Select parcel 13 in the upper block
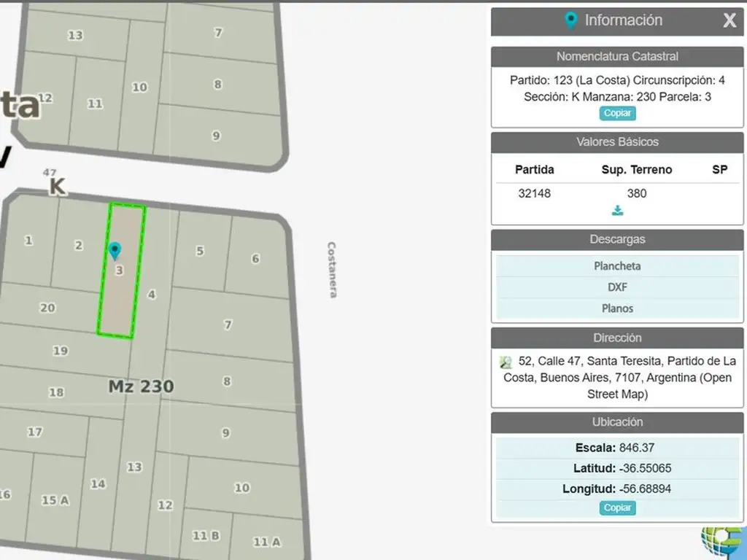 click(75, 35)
